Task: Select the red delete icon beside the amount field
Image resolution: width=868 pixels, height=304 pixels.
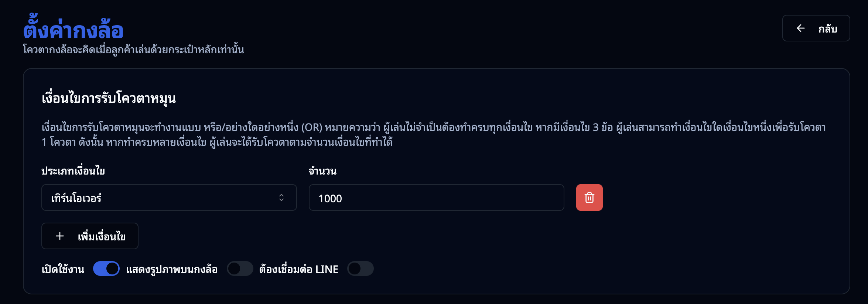Action: click(589, 197)
